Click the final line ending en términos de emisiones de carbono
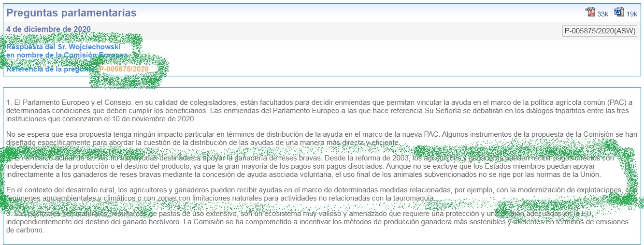Viewport: 644px width, 245px height. (25, 231)
